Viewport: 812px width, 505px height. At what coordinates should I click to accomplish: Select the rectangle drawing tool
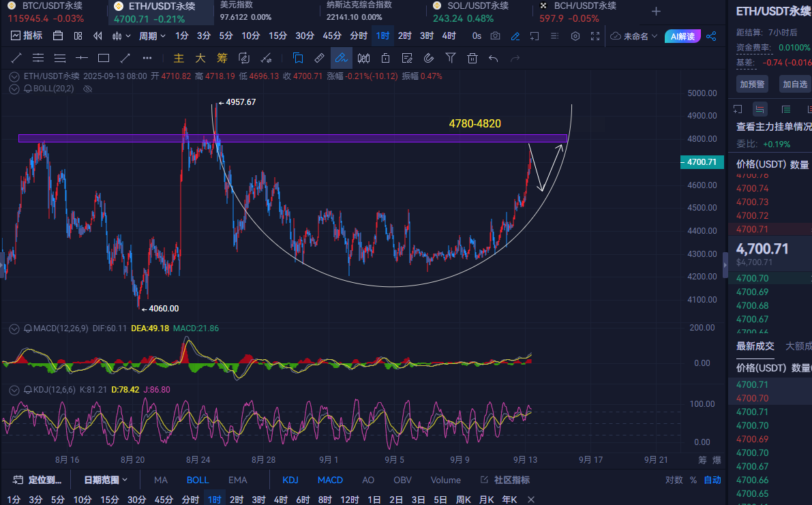104,58
